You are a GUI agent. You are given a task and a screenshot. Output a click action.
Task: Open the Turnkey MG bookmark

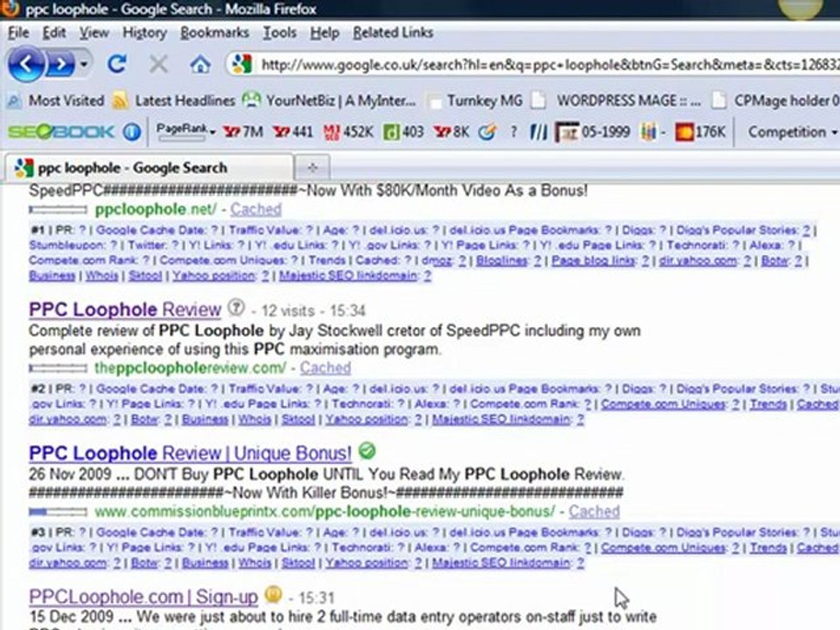[476, 100]
